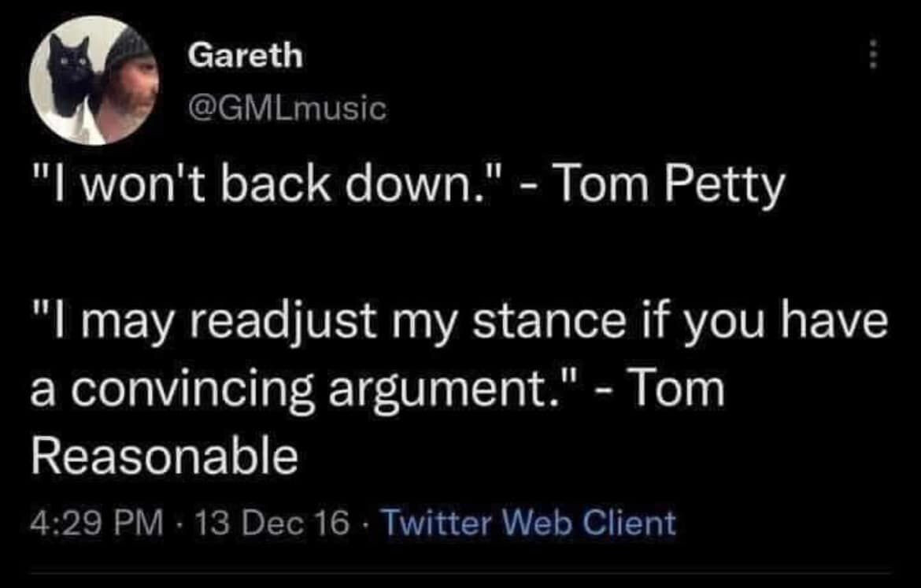Viewport: 921px width, 588px height.
Task: Click the 4:29 PM timestamp
Action: (98, 523)
